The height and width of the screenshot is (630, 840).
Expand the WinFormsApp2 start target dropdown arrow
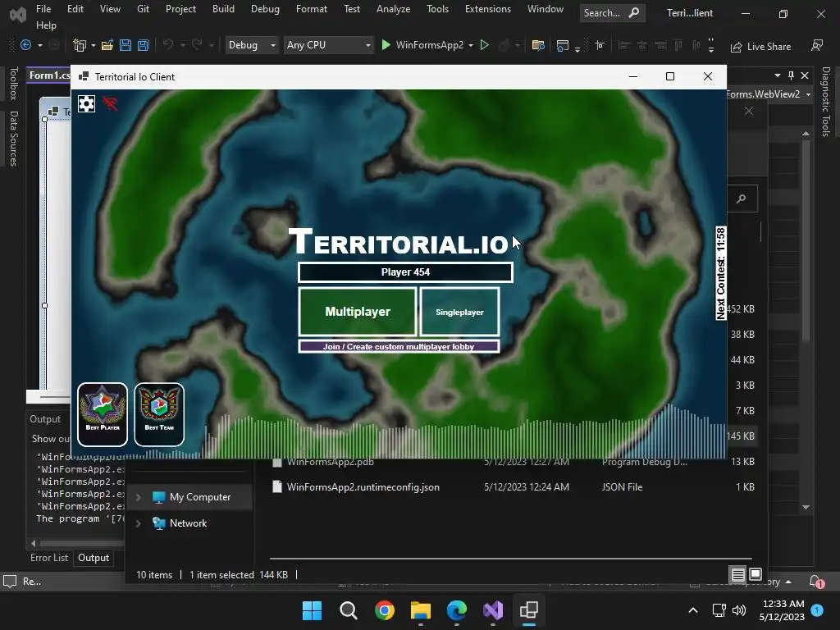470,46
